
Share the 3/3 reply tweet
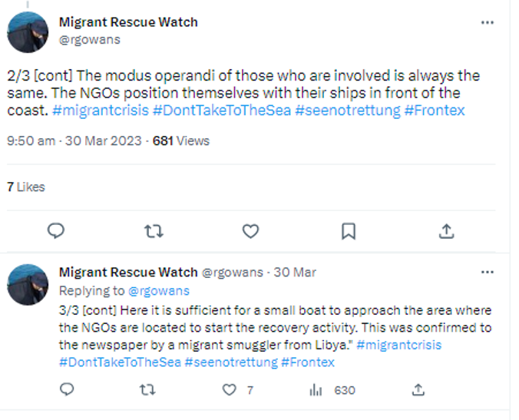pos(418,390)
